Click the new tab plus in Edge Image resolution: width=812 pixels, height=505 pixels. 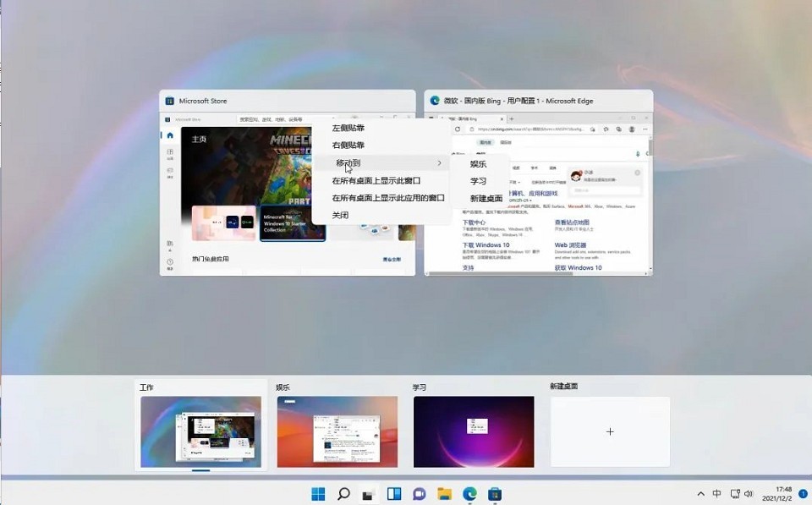point(512,118)
